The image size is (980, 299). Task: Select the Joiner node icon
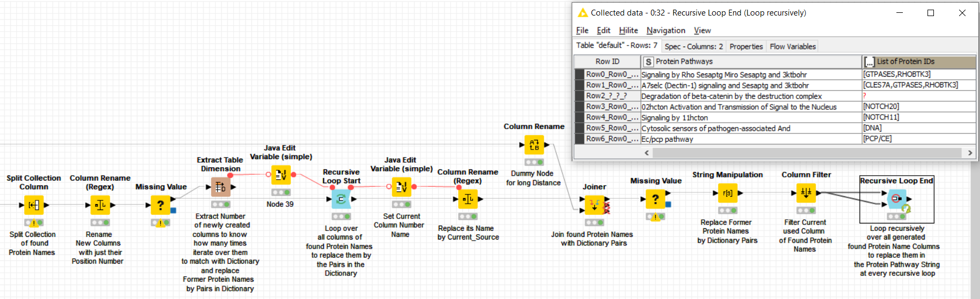coord(594,205)
